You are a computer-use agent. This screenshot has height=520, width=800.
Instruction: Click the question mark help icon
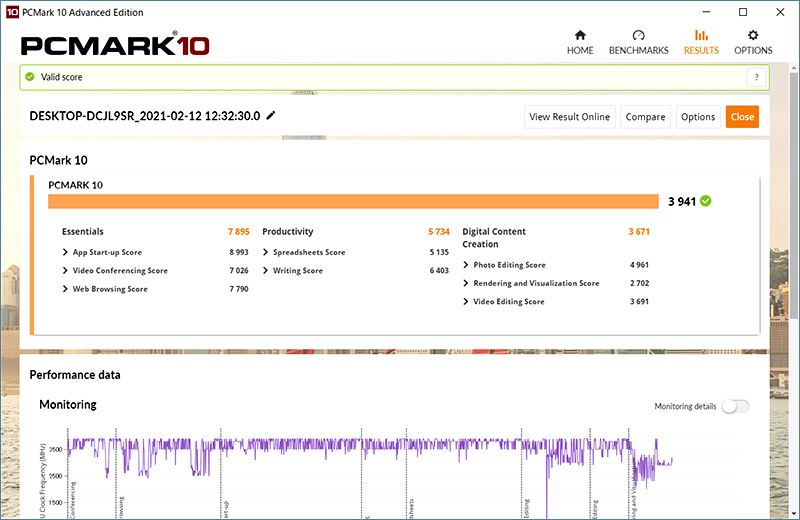[755, 78]
